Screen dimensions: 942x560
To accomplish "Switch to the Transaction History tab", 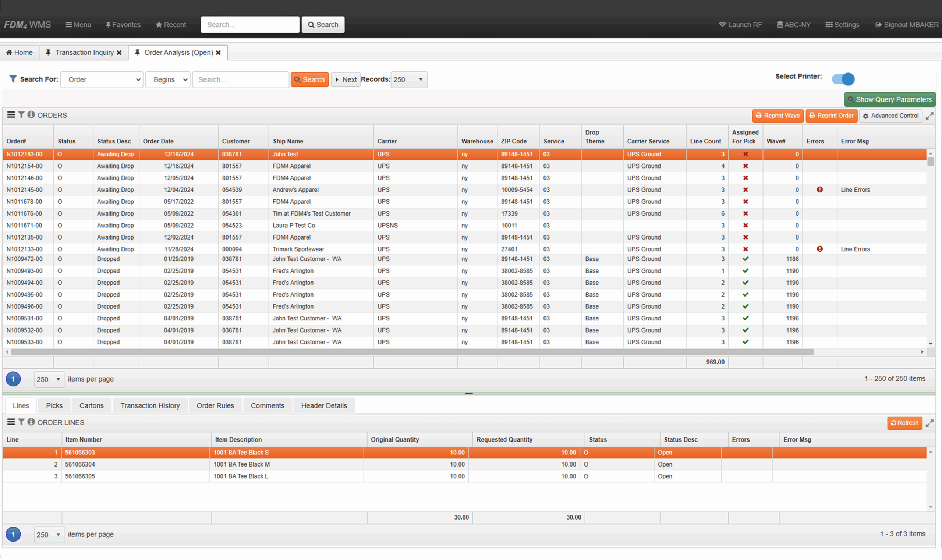I will click(x=150, y=406).
